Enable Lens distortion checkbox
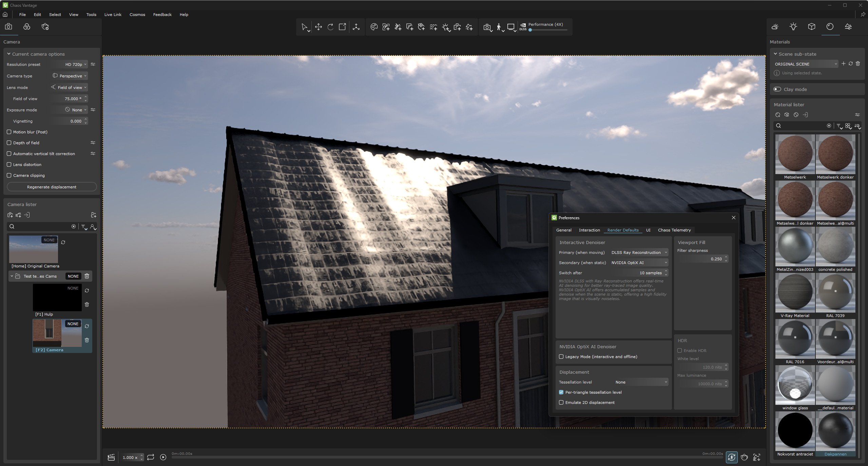Image resolution: width=868 pixels, height=466 pixels. [x=9, y=165]
